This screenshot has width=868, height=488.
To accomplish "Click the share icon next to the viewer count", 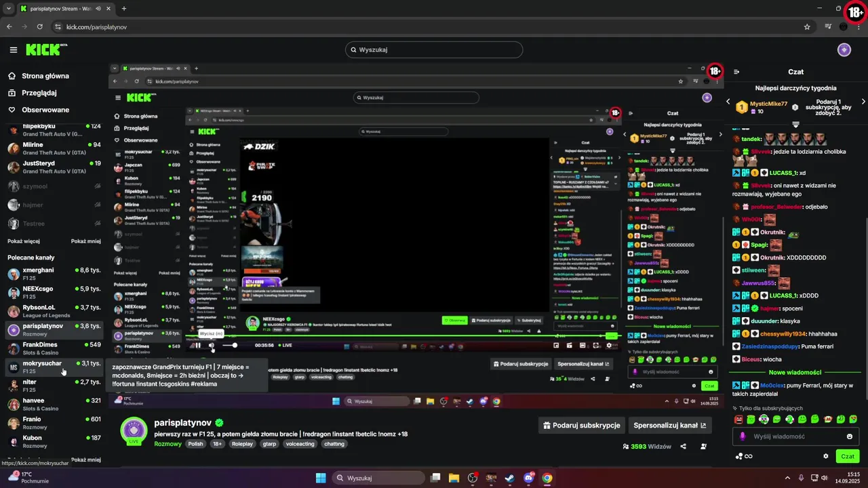I will tap(683, 447).
